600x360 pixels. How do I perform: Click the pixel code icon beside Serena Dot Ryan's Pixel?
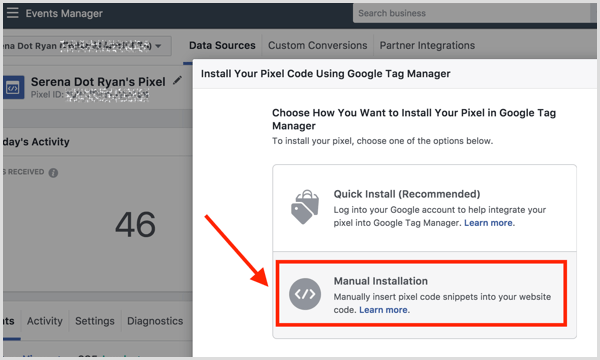[x=14, y=88]
